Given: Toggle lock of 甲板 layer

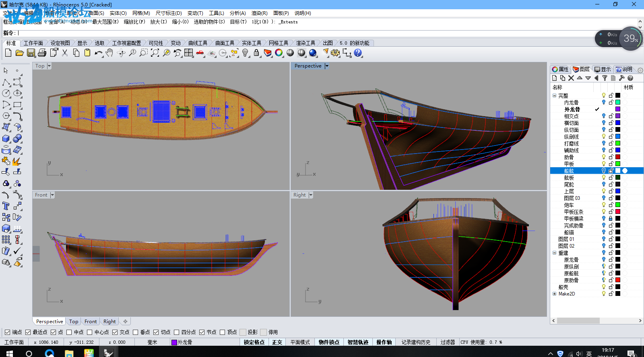Looking at the screenshot, I should point(611,164).
